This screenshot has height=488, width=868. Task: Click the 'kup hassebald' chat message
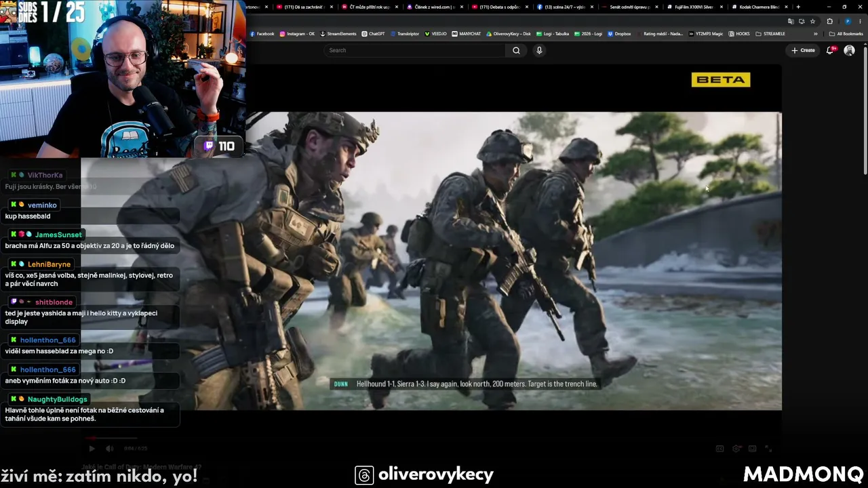(x=27, y=216)
